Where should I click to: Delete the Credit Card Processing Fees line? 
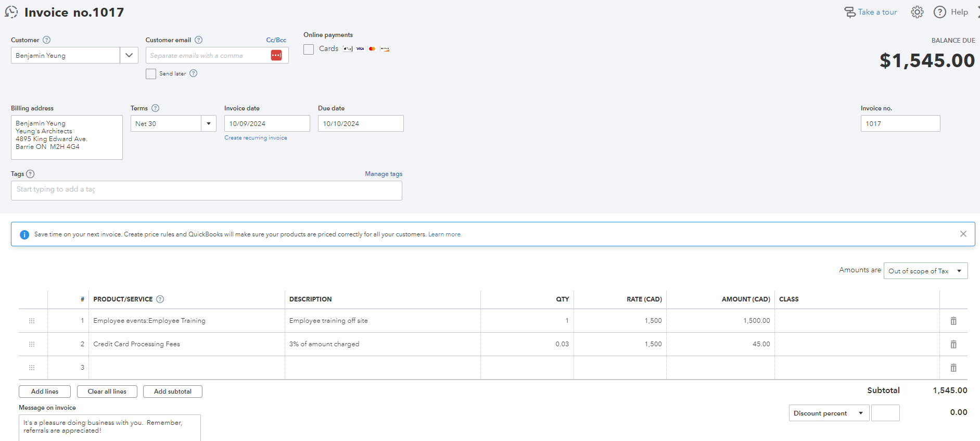click(x=953, y=344)
